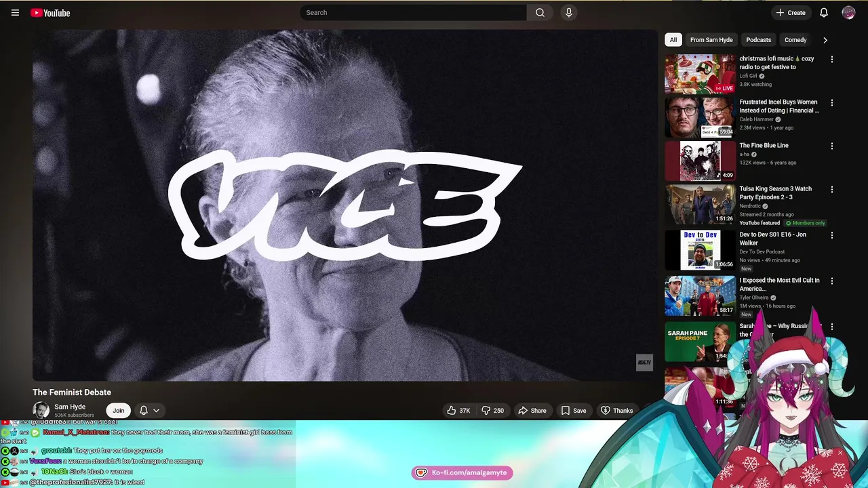Image resolution: width=868 pixels, height=488 pixels.
Task: Open options for Sarah Paine video
Action: tap(832, 327)
